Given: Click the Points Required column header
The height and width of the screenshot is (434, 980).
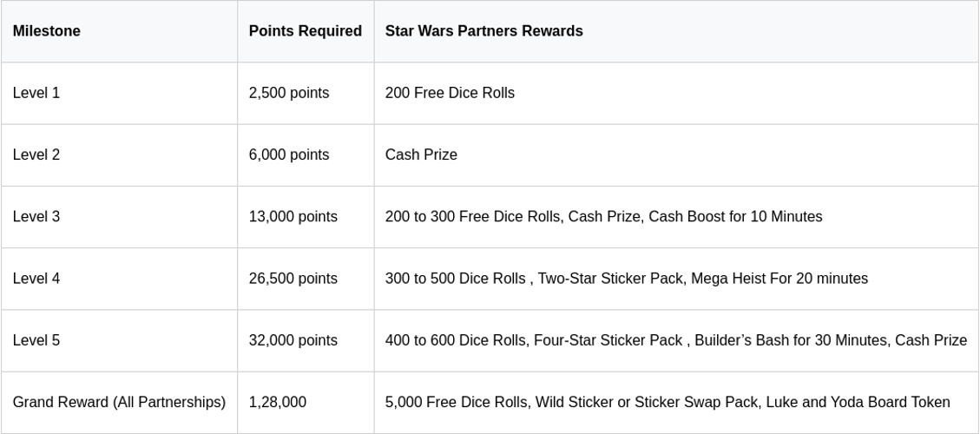Looking at the screenshot, I should pos(305,31).
